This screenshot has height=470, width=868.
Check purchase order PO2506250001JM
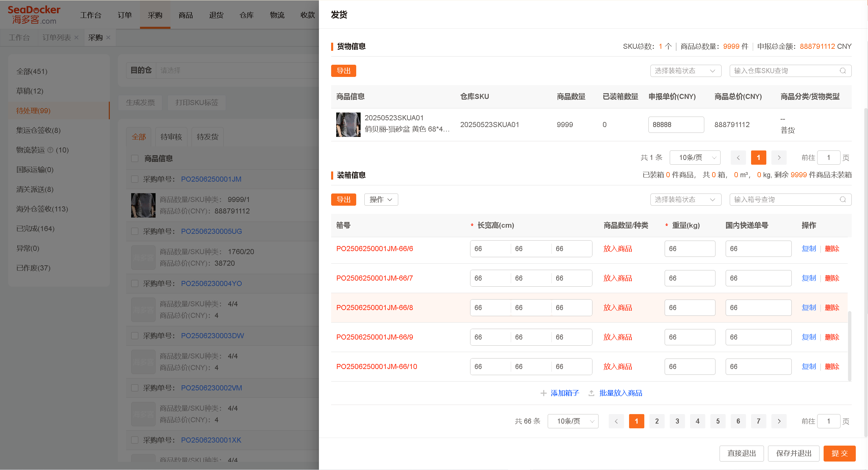(x=135, y=179)
